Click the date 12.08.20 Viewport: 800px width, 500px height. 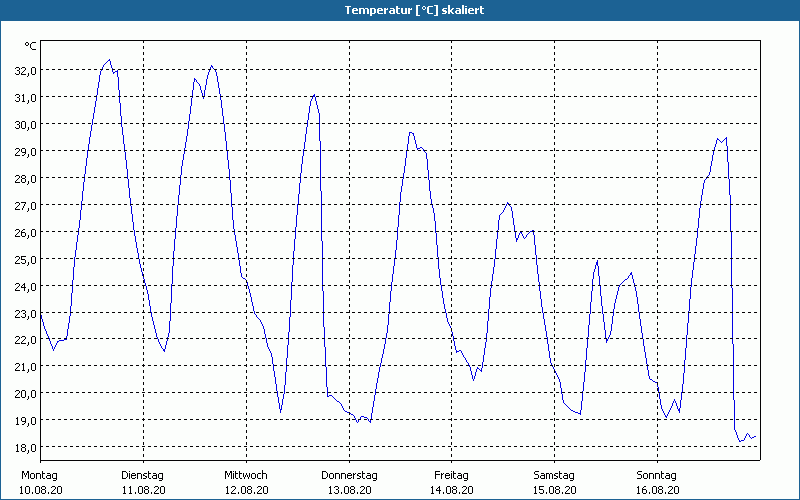246,490
